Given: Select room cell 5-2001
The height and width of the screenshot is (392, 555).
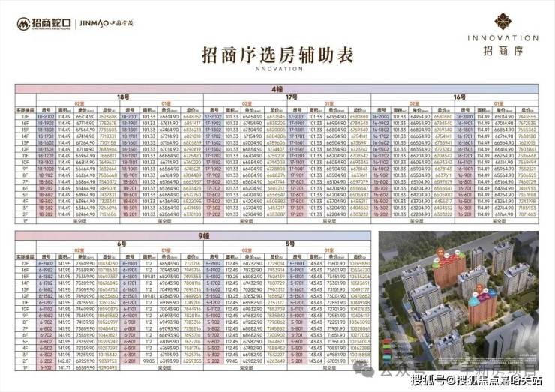Looking at the screenshot, I should pos(297,264).
